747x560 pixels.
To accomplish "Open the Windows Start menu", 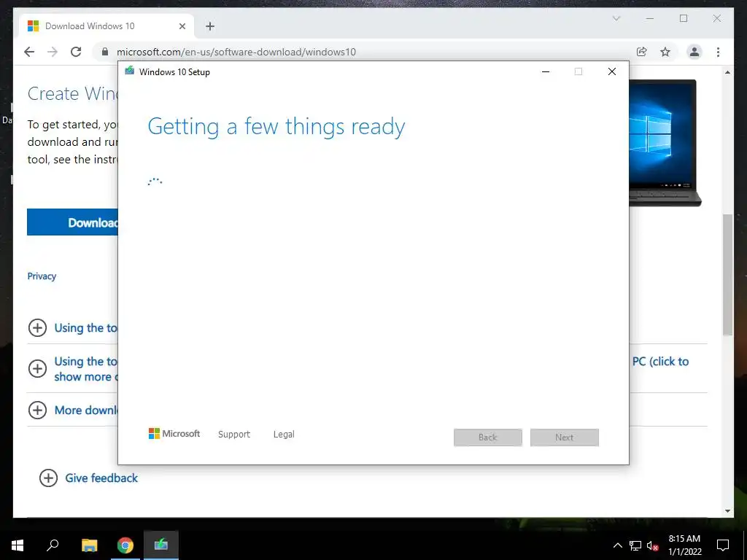I will point(18,545).
